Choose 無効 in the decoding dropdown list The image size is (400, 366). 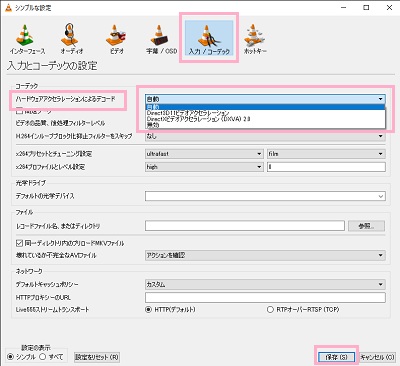coord(265,125)
